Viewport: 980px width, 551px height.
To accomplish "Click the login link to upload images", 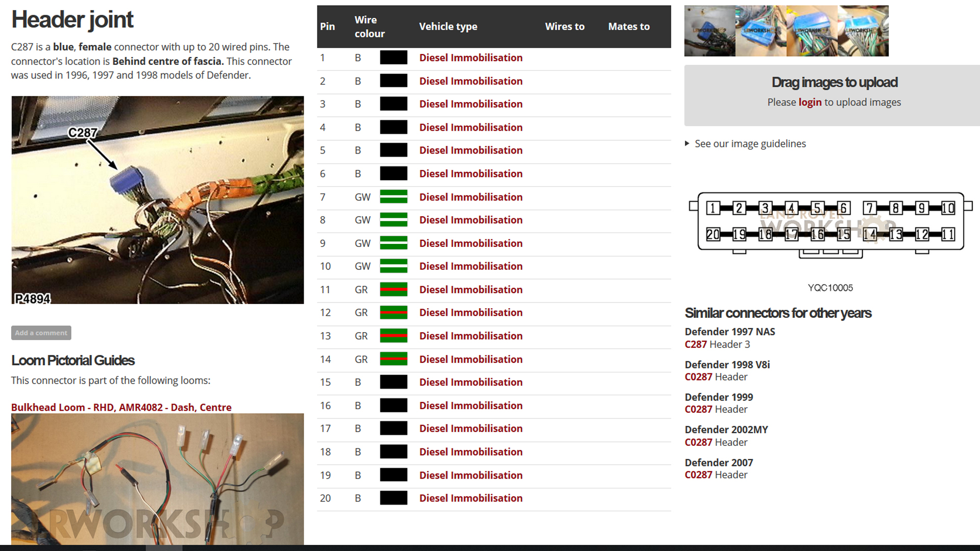I will coord(810,102).
